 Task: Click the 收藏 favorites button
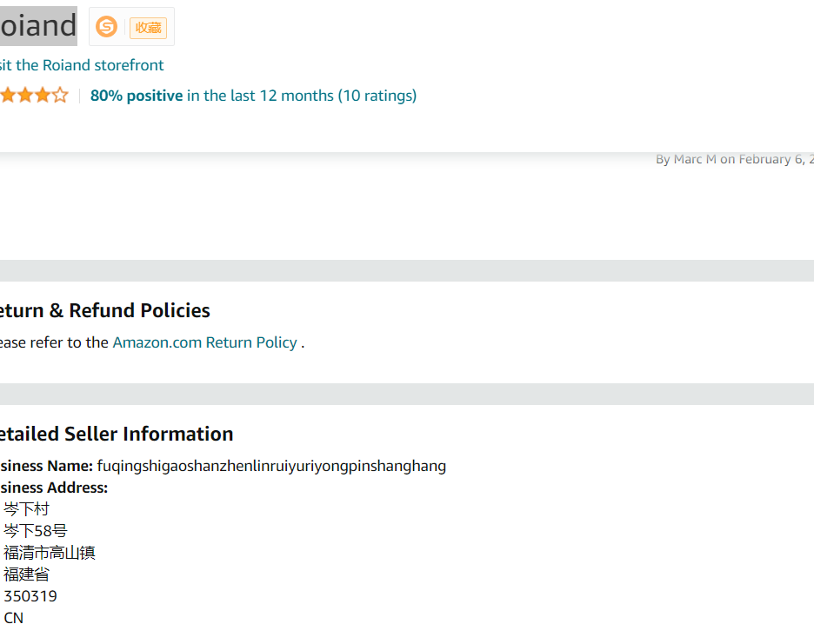[148, 28]
